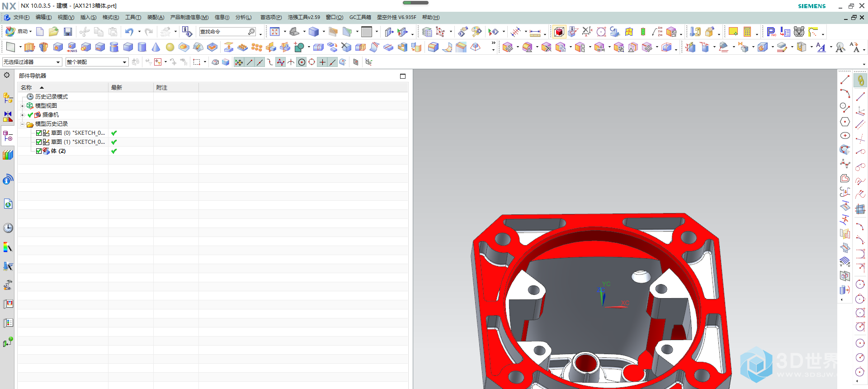Image resolution: width=868 pixels, height=389 pixels.
Task: Undo the last action
Action: pos(129,32)
